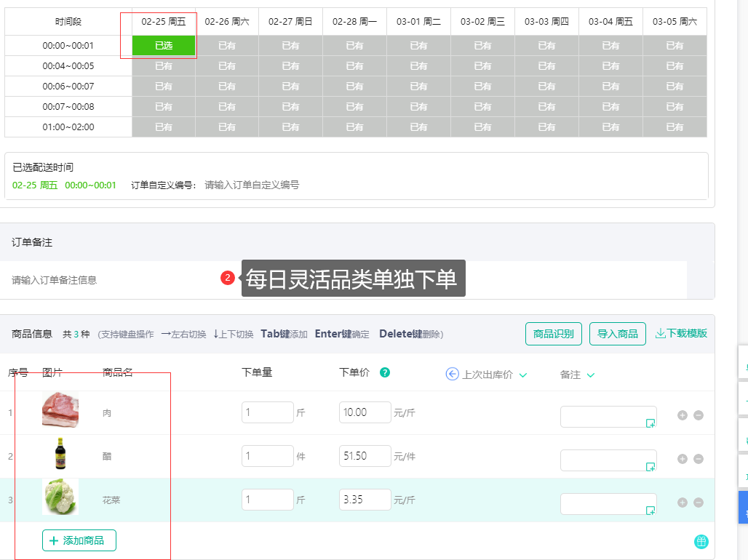Select the 02-28 周一 column header
Screen dimensions: 748x560
(354, 21)
